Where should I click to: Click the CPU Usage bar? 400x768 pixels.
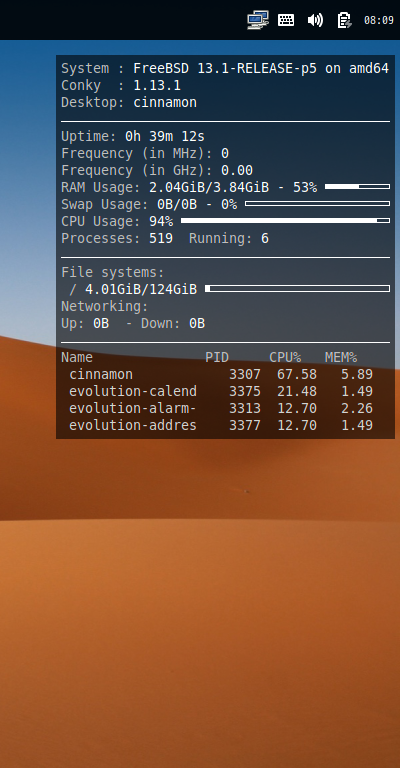(x=285, y=221)
